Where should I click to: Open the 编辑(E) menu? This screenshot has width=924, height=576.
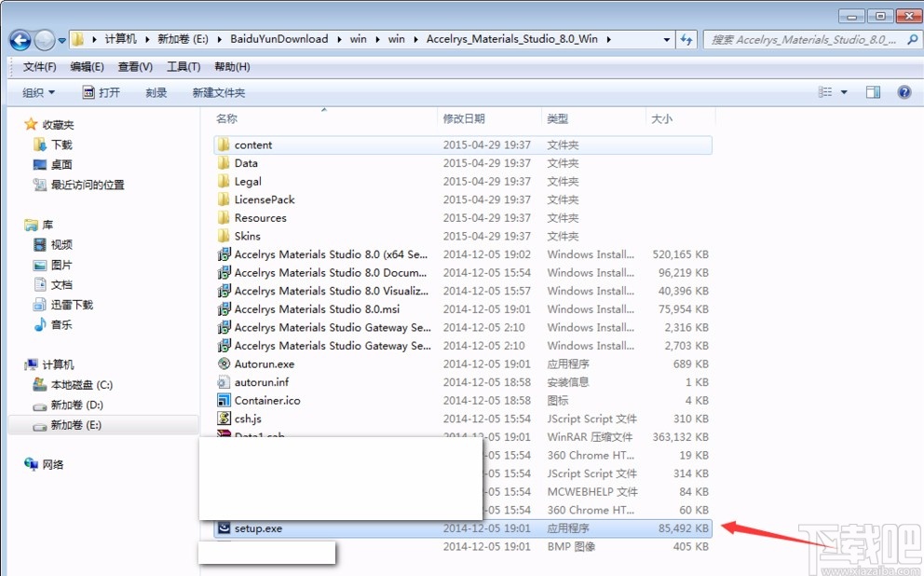point(87,67)
